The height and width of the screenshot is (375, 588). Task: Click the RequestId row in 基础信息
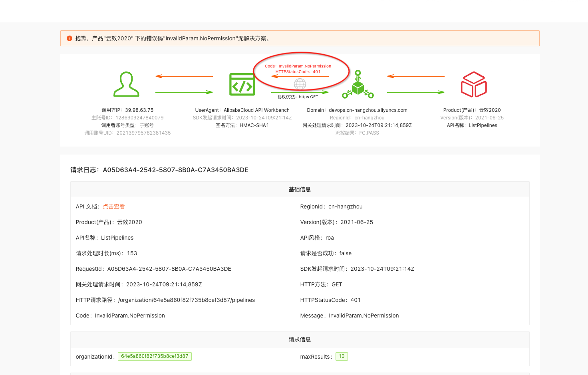click(153, 269)
